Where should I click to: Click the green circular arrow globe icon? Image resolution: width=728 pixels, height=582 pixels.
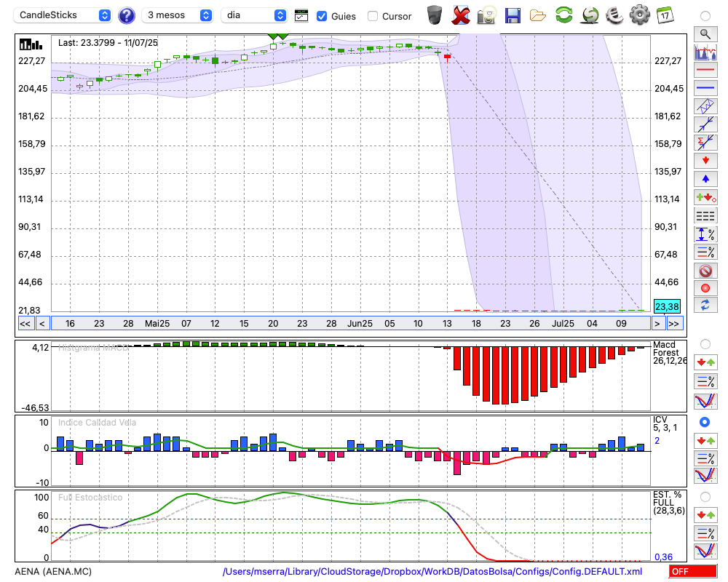[x=590, y=15]
